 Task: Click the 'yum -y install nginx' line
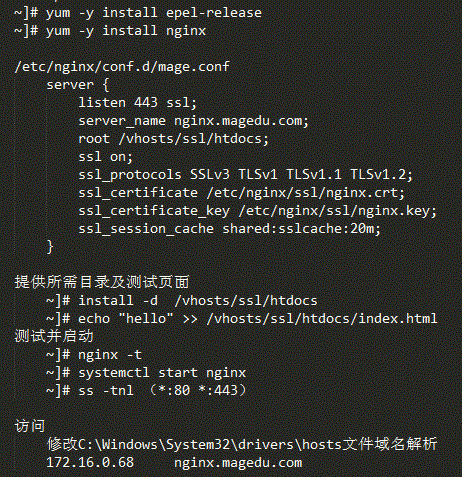pos(110,31)
